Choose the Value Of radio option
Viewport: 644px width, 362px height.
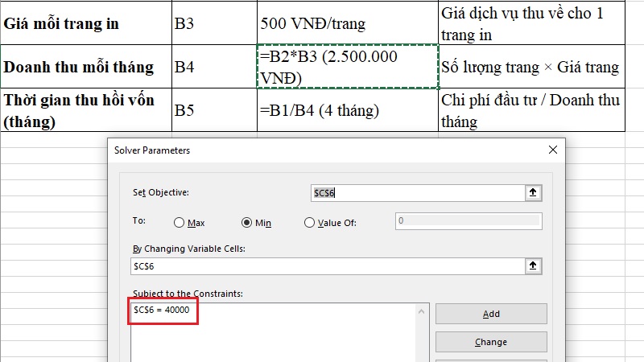click(309, 223)
